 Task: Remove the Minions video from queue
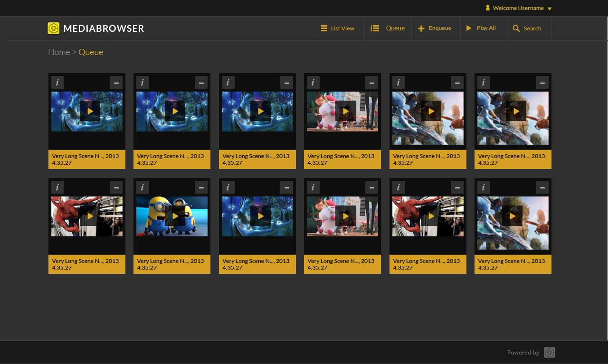[x=201, y=187]
